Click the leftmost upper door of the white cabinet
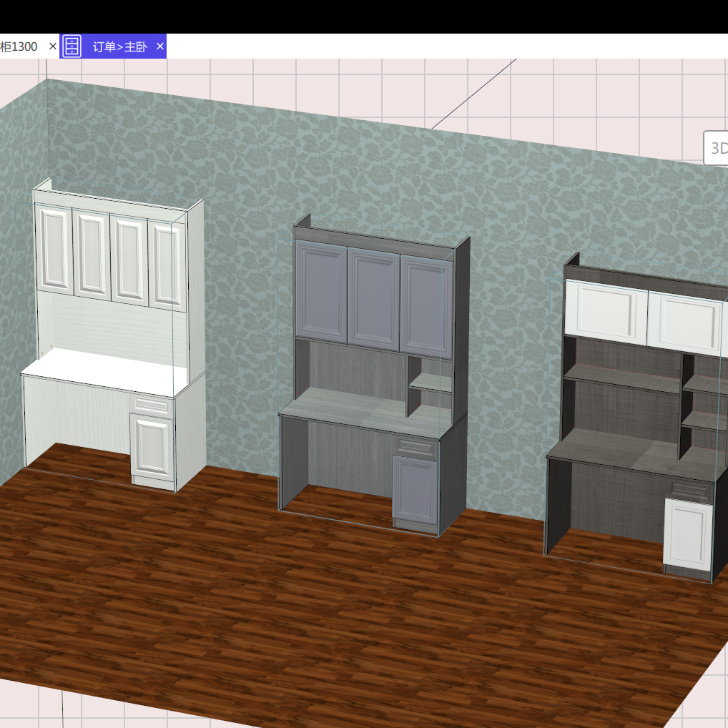 [x=54, y=250]
